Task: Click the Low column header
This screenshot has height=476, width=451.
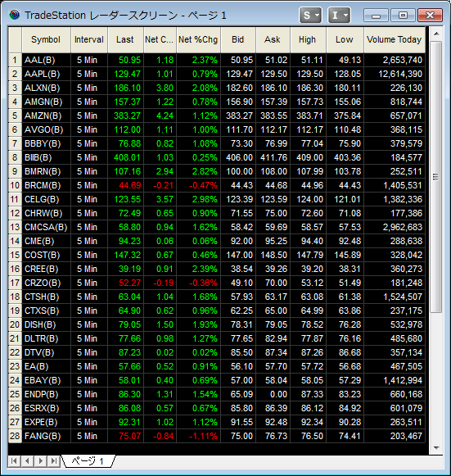Action: coord(345,40)
